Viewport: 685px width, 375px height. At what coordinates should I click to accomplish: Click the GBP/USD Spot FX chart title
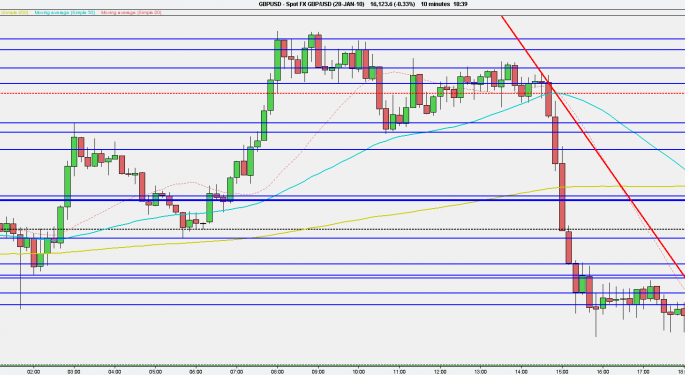(x=311, y=4)
